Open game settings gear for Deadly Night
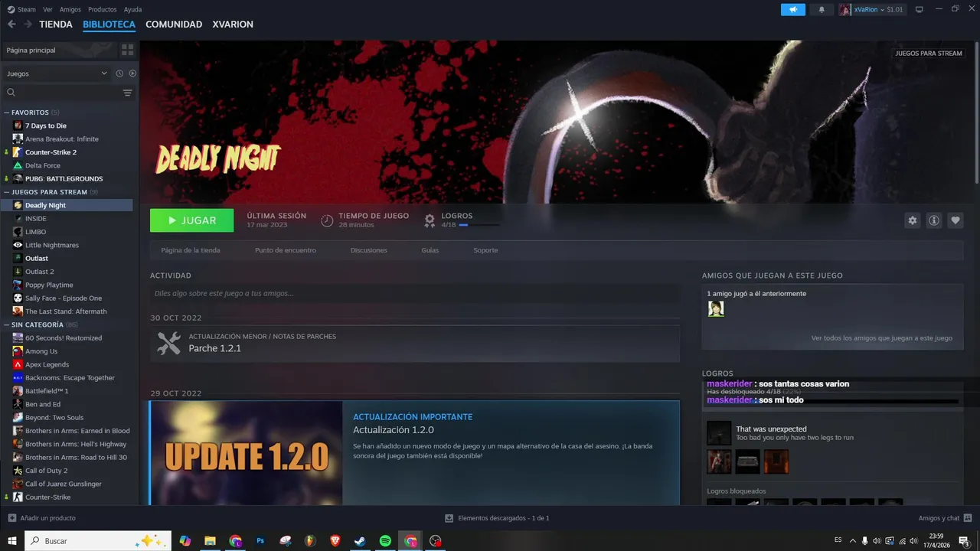This screenshot has width=980, height=551. point(912,220)
